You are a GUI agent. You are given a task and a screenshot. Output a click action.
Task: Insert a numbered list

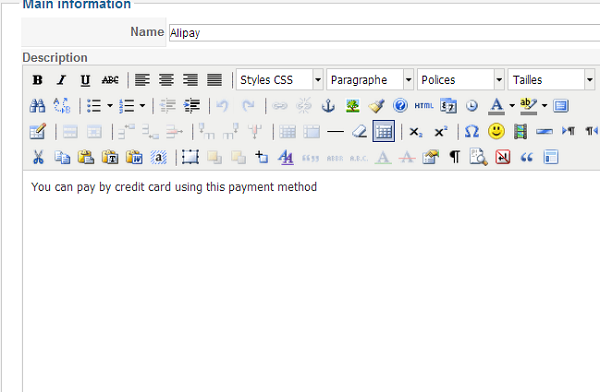click(x=126, y=106)
